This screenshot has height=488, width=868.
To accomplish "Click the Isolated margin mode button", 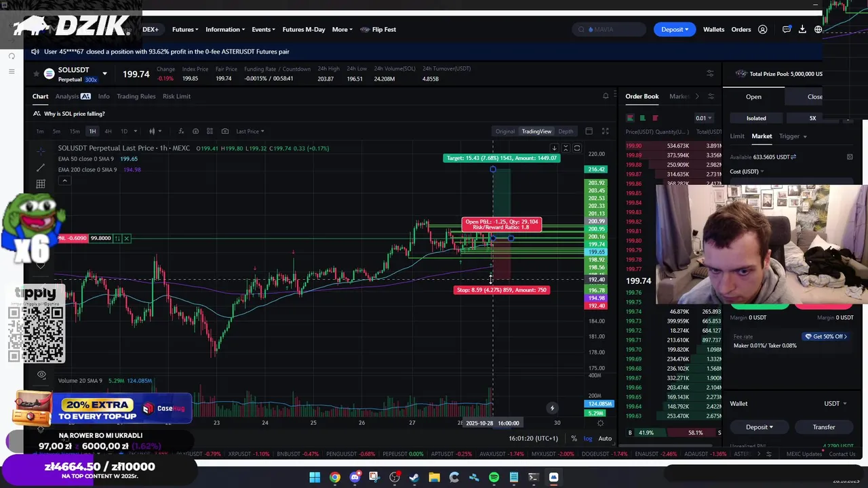I will [756, 118].
